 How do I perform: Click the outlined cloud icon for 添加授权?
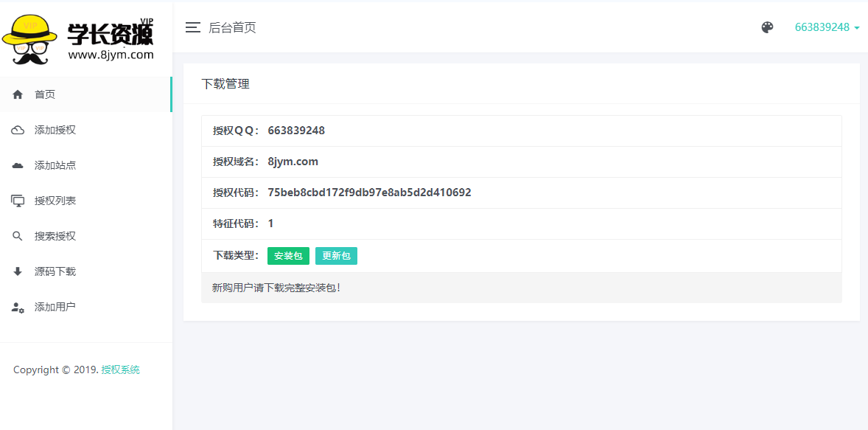click(x=18, y=130)
